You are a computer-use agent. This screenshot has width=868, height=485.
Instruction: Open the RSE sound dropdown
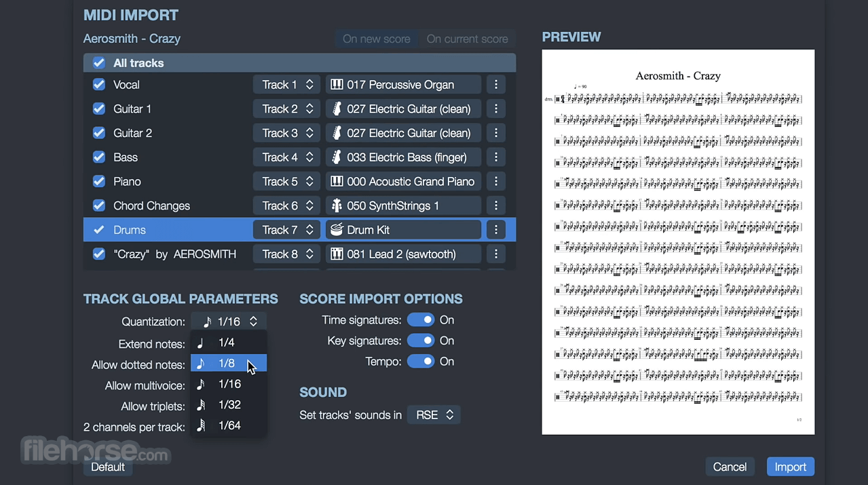(x=434, y=415)
